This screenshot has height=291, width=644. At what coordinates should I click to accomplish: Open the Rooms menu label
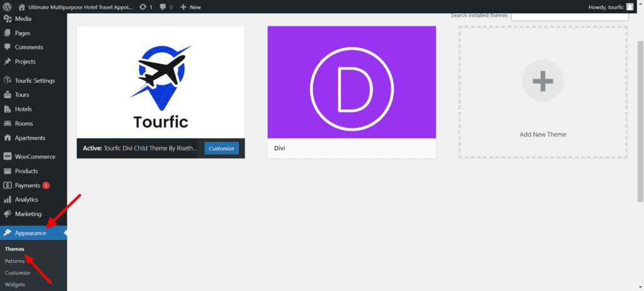pos(24,124)
